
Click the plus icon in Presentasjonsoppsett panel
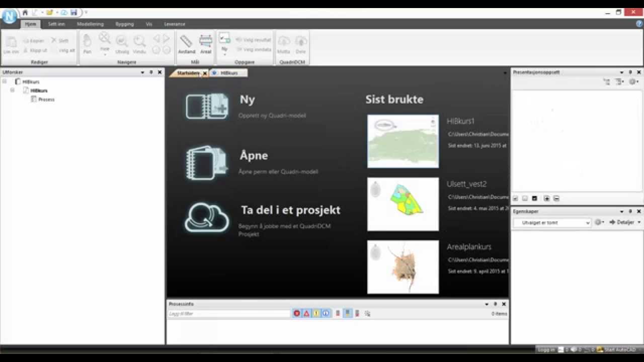point(546,199)
